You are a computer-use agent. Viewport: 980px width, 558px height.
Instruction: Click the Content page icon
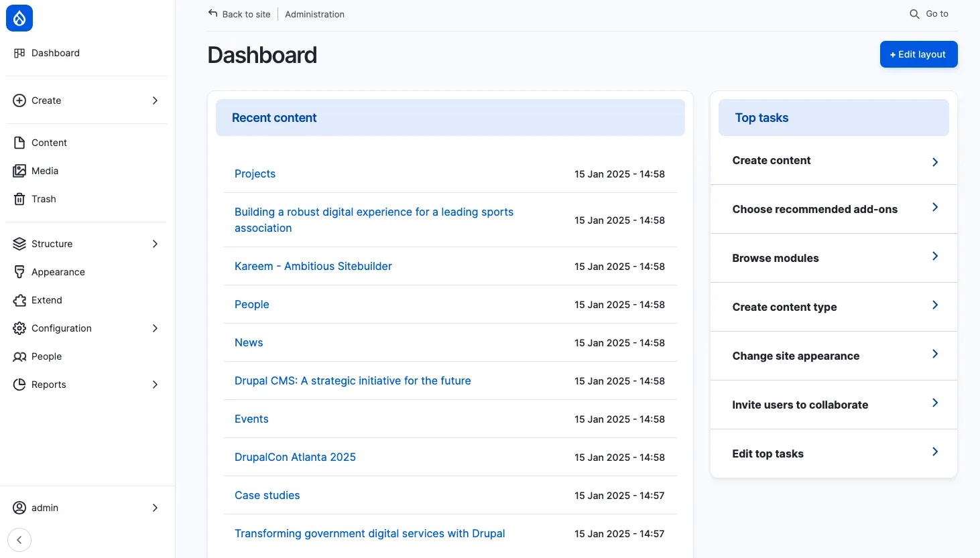click(19, 143)
